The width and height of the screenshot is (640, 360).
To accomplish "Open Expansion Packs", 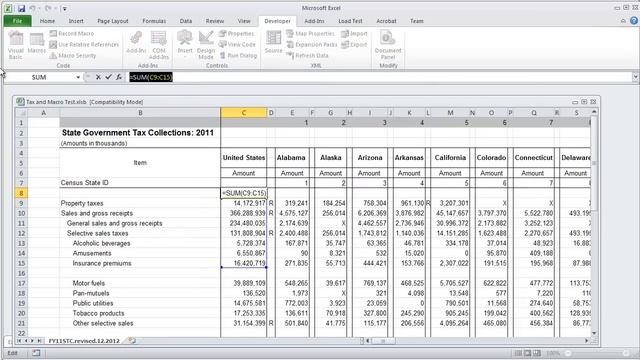I will [x=312, y=44].
